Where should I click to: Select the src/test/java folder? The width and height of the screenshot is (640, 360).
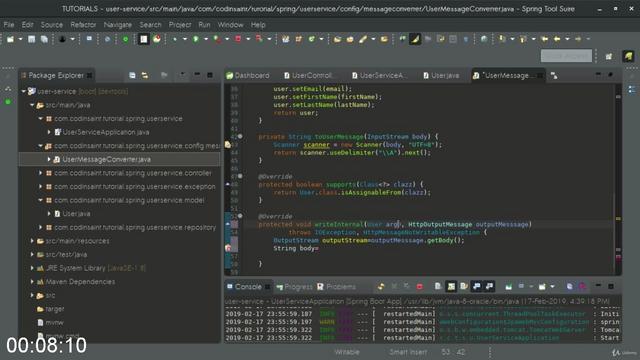62,254
